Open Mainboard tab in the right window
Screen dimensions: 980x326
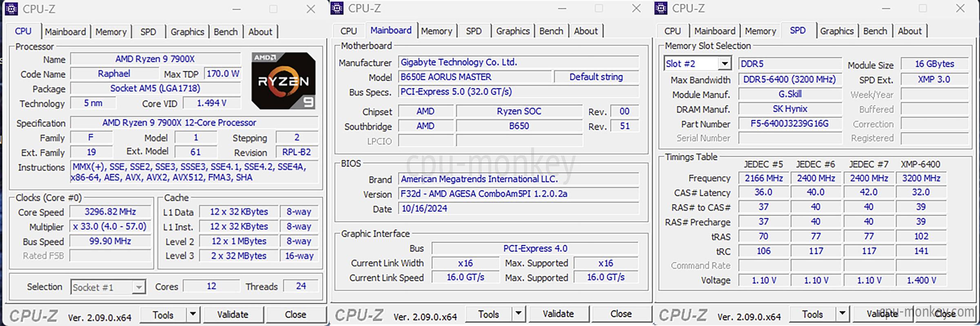click(715, 31)
